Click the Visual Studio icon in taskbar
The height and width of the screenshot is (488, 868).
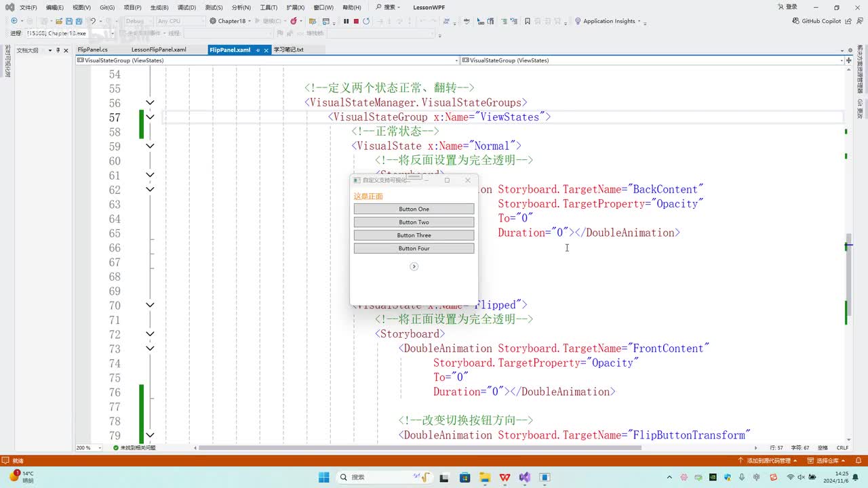click(524, 477)
